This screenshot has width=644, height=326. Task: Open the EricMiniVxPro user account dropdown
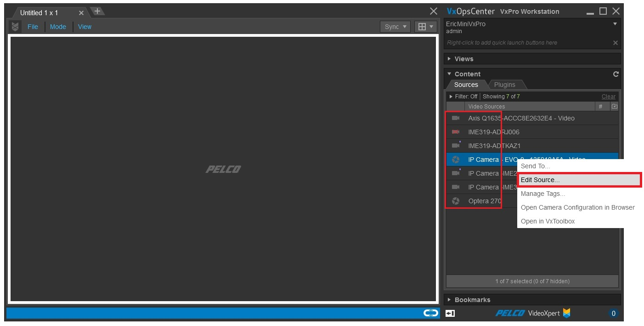pos(615,24)
